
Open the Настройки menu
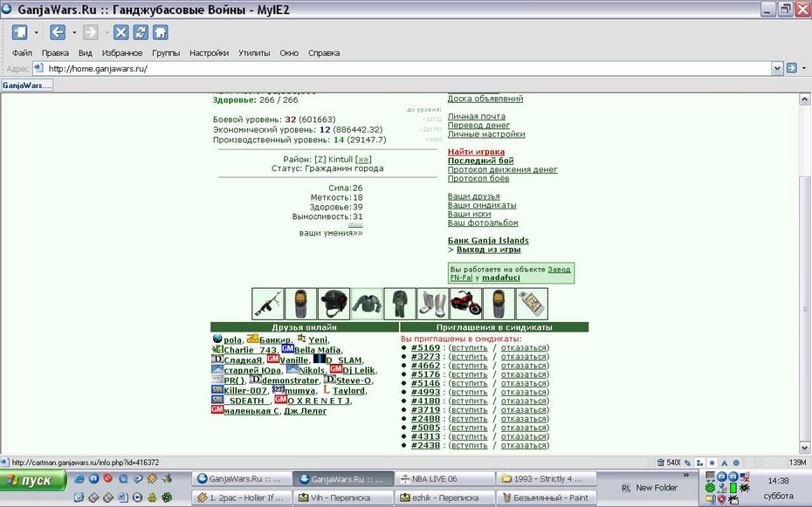click(x=209, y=52)
